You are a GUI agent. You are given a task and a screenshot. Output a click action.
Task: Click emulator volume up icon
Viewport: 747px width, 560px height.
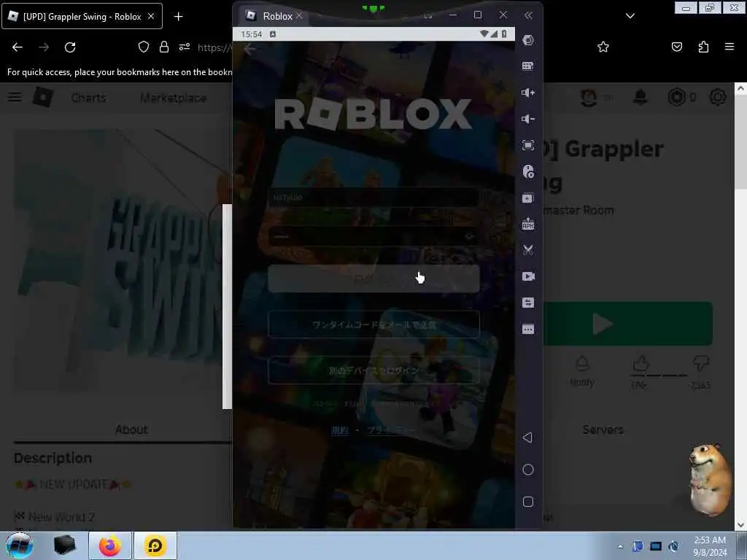(528, 93)
